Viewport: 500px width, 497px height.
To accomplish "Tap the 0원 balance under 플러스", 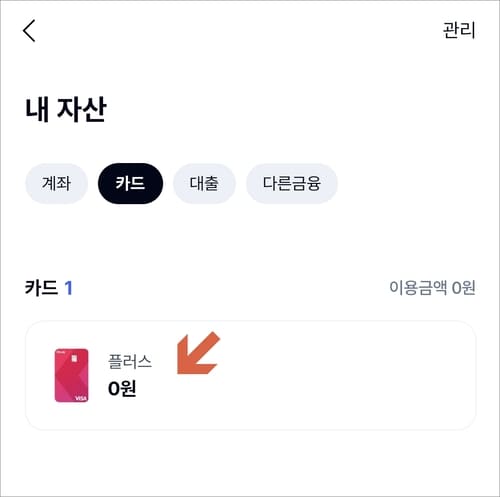I will [x=122, y=388].
